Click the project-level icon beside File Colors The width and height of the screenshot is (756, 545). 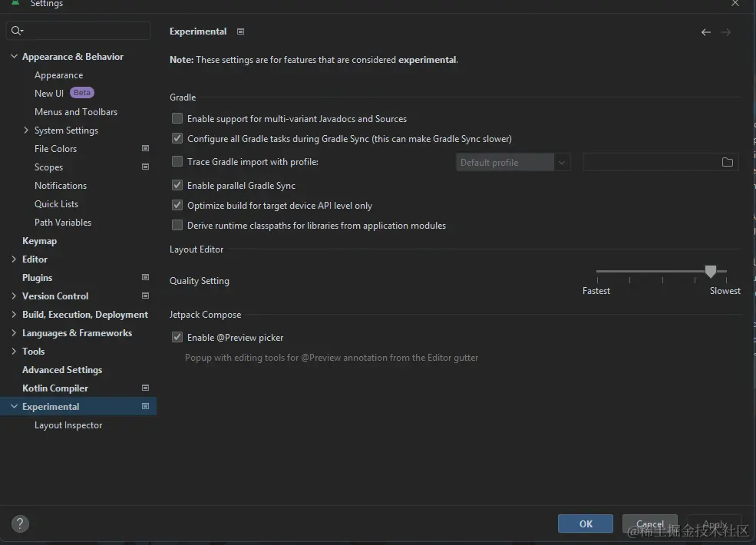tap(146, 148)
